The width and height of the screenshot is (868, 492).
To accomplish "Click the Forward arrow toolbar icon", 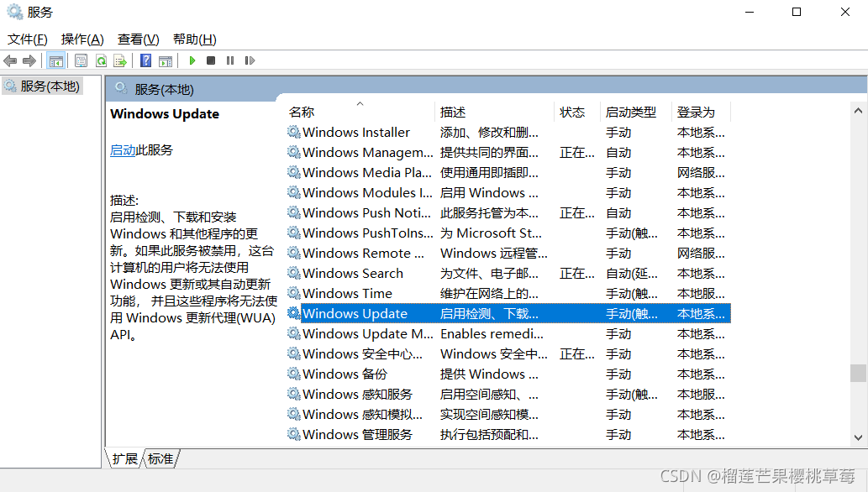I will (29, 61).
